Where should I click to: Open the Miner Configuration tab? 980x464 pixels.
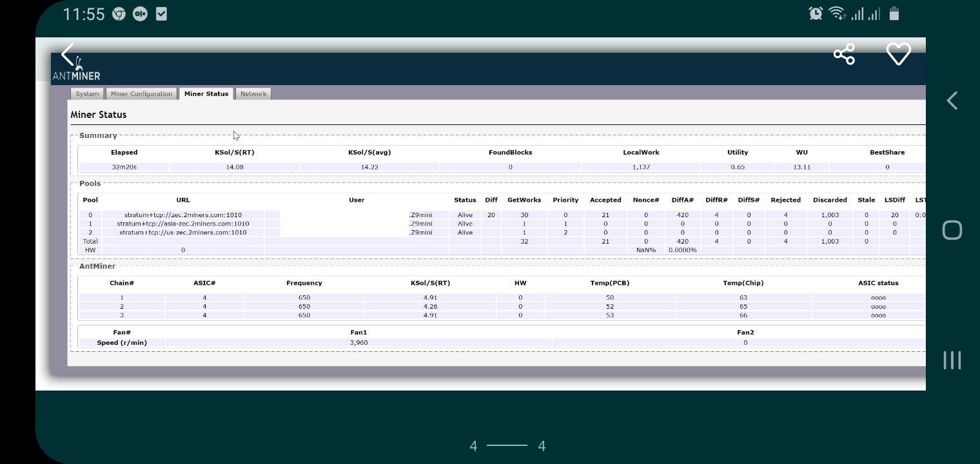(141, 93)
